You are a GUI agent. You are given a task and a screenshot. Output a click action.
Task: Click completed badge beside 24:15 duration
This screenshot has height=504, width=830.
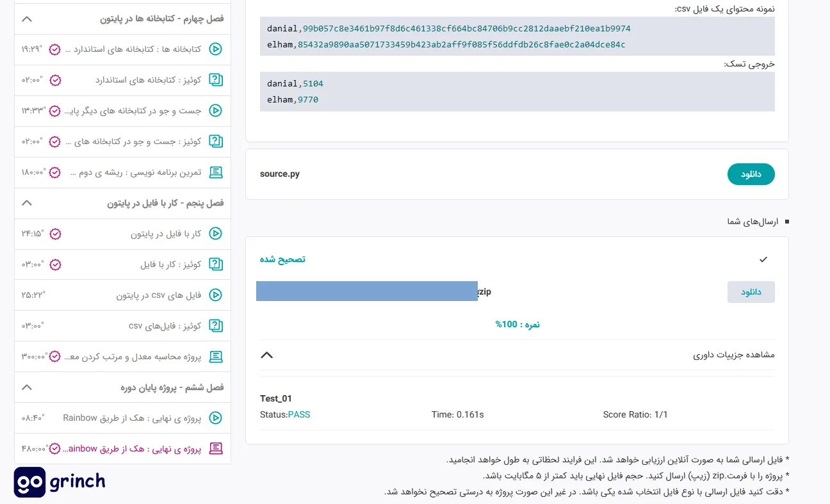tap(55, 234)
